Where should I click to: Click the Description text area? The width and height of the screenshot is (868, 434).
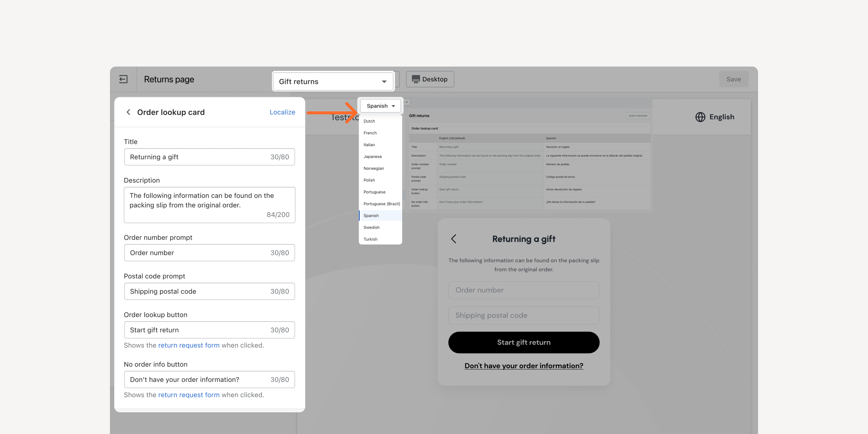click(x=209, y=205)
